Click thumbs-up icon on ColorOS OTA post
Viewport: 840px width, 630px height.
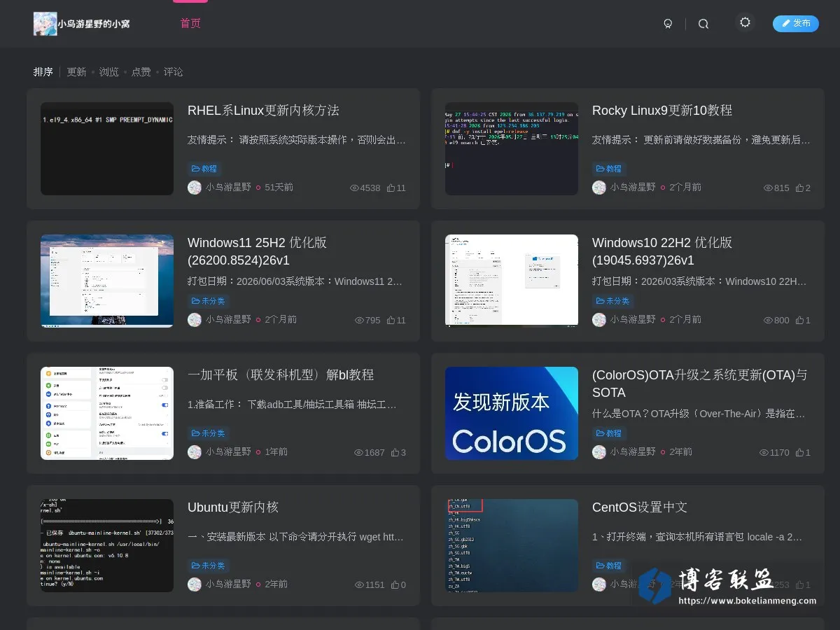(799, 452)
